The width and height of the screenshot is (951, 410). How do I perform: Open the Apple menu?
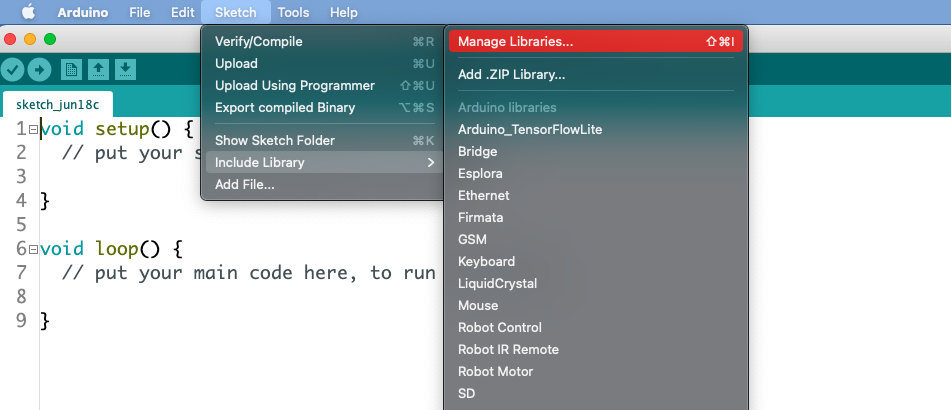coord(28,12)
